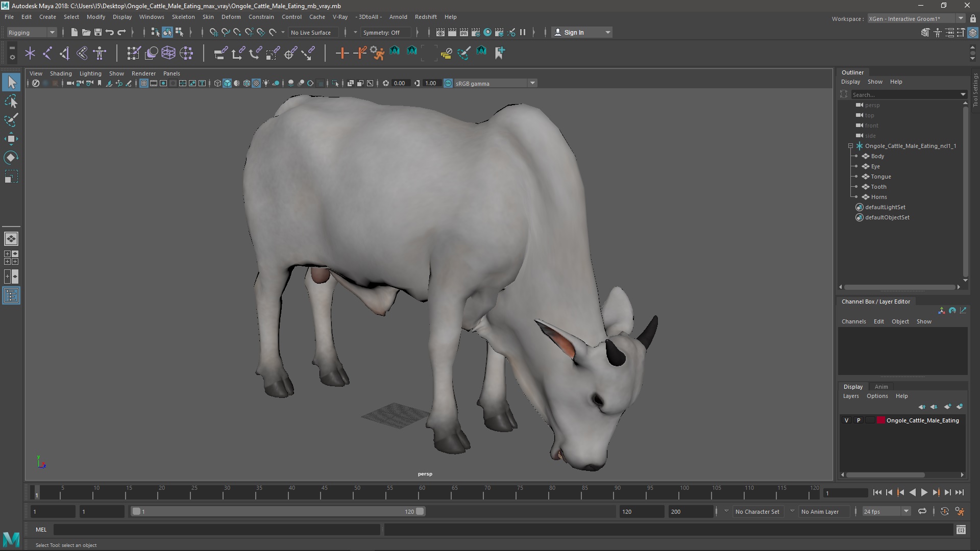Toggle the viewport grid display icon

point(144,83)
